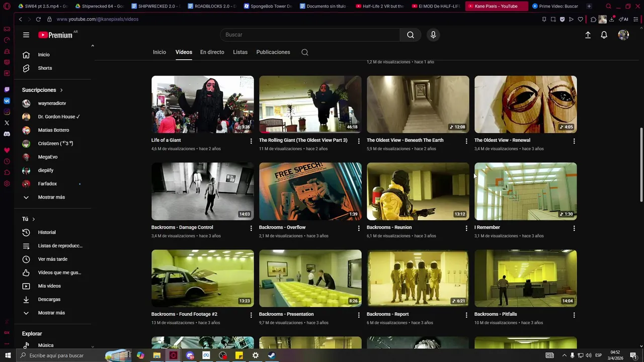Screen dimensions: 644x362
Task: Switch to Inicio channel tab
Action: click(x=159, y=52)
